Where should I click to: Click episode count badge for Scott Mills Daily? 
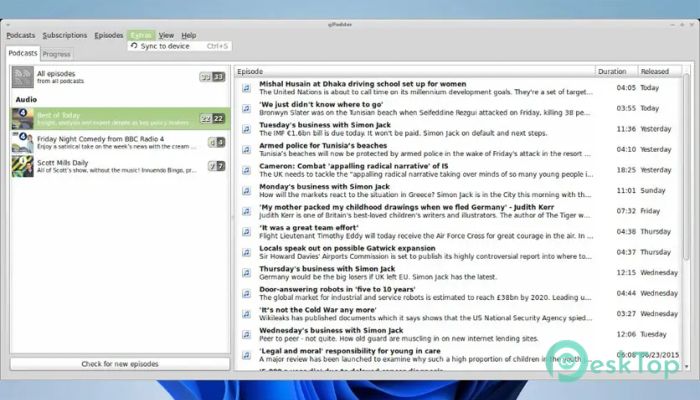pos(217,166)
